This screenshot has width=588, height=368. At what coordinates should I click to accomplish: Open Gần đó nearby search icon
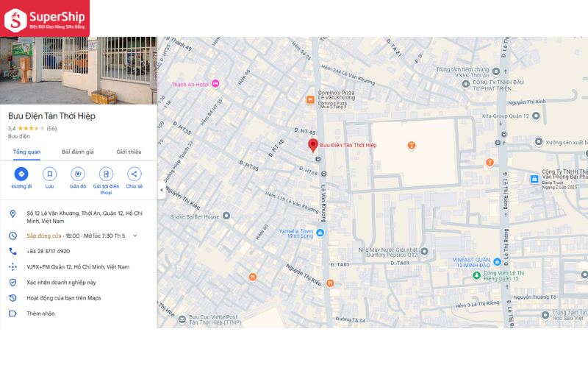pyautogui.click(x=78, y=174)
